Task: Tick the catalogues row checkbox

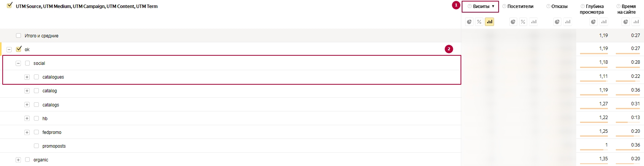Action: click(36, 77)
